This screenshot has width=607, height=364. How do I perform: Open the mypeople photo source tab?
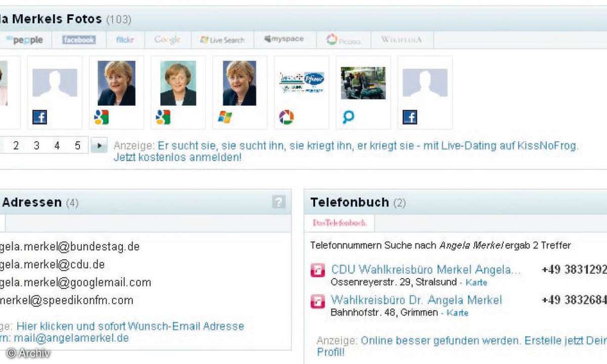tap(24, 40)
